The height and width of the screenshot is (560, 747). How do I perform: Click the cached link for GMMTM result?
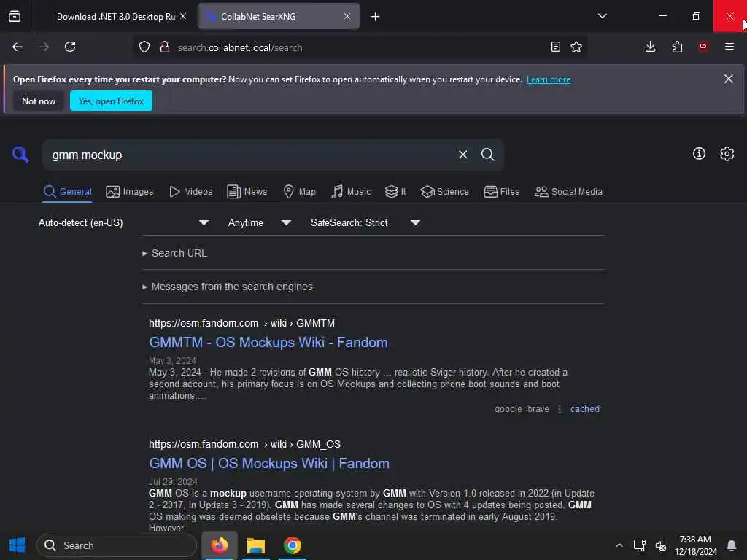pyautogui.click(x=585, y=408)
